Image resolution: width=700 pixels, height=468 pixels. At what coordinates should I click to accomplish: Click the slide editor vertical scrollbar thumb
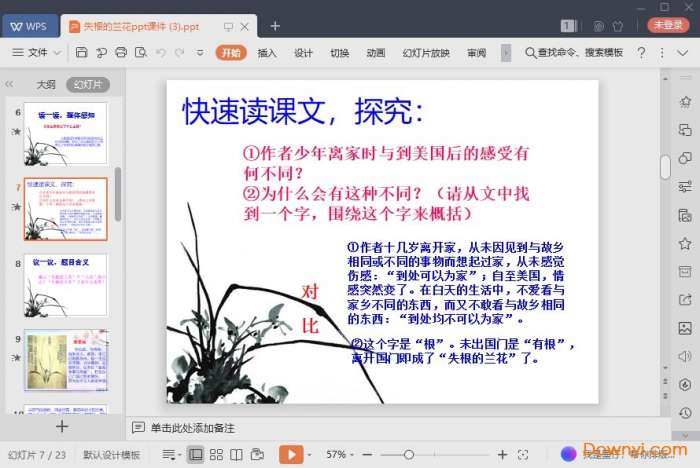(x=665, y=166)
